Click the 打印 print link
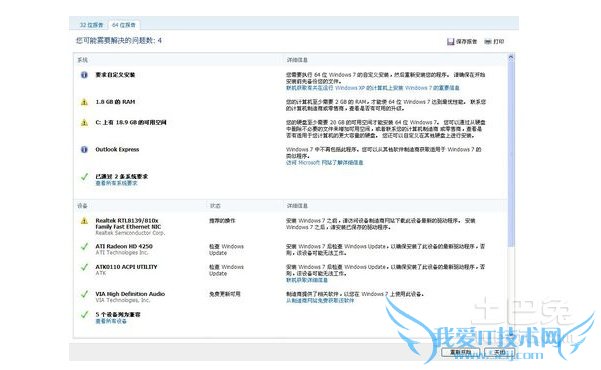 pyautogui.click(x=499, y=41)
